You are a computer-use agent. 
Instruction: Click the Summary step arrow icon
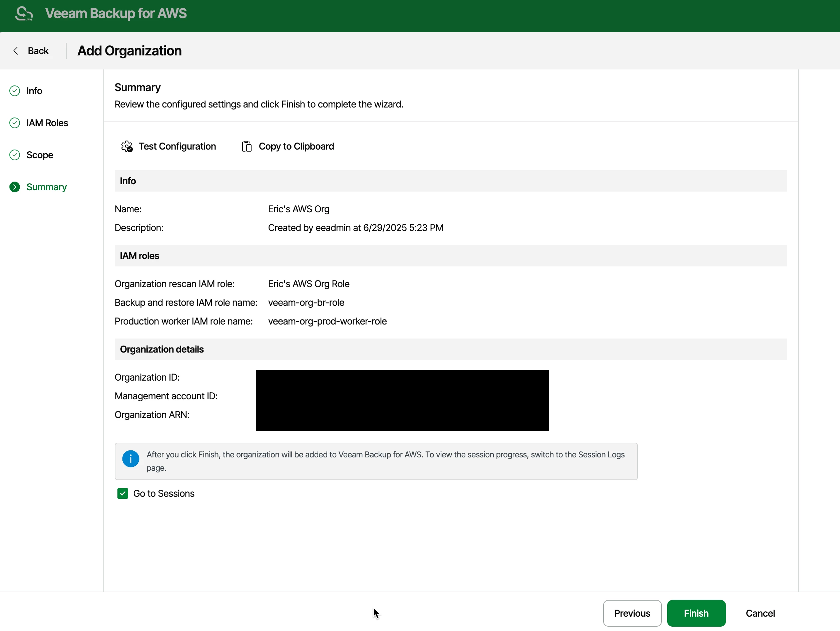click(x=14, y=187)
